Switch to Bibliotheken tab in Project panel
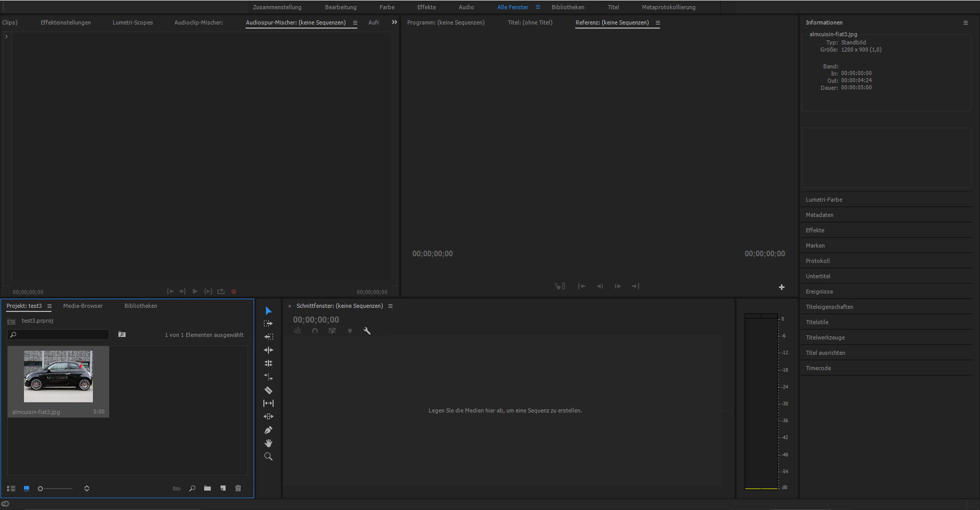 pyautogui.click(x=141, y=306)
